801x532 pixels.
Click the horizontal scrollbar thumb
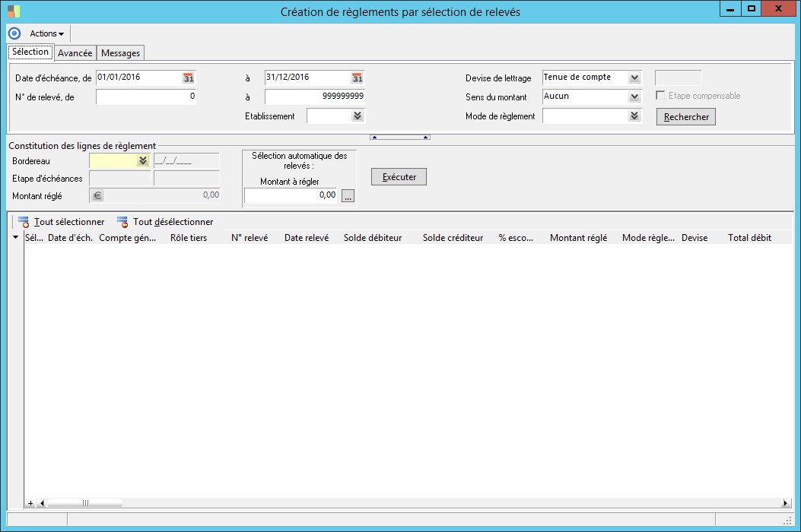click(x=84, y=503)
